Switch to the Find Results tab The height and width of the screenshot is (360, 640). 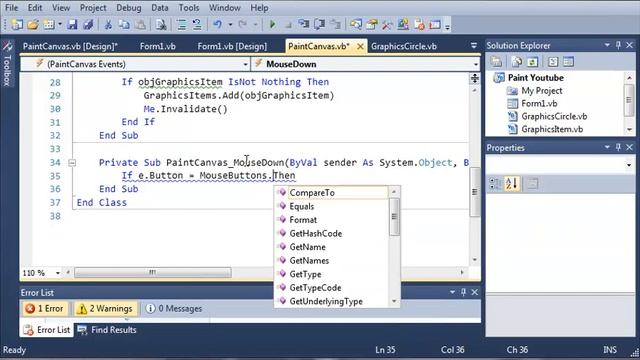click(107, 330)
